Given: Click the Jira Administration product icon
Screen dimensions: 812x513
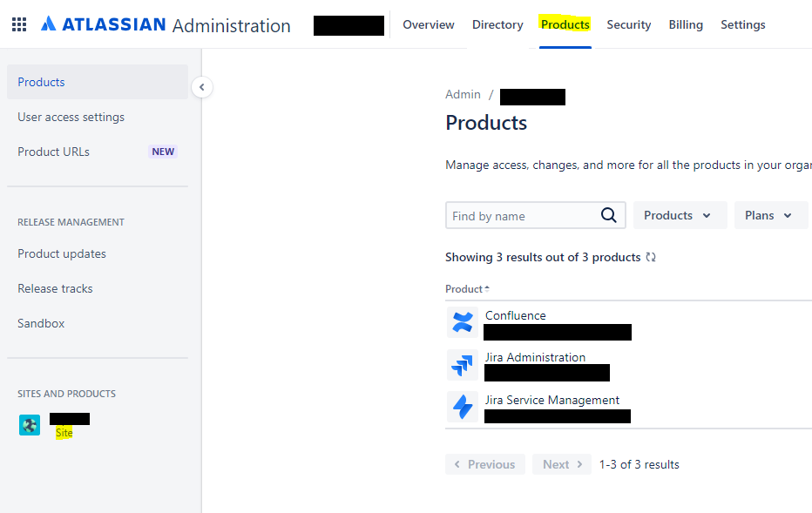Looking at the screenshot, I should click(x=463, y=365).
